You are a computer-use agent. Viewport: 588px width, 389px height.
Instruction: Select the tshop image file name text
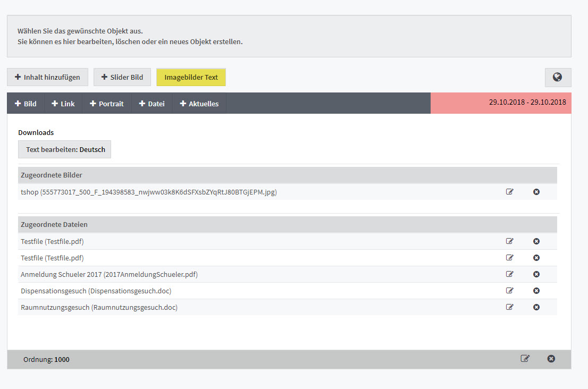149,192
